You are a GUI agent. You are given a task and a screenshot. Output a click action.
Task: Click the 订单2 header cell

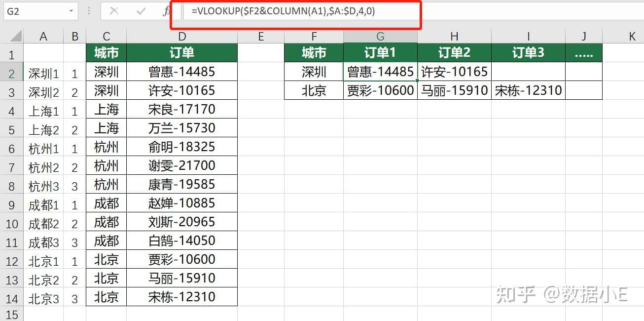tap(454, 53)
